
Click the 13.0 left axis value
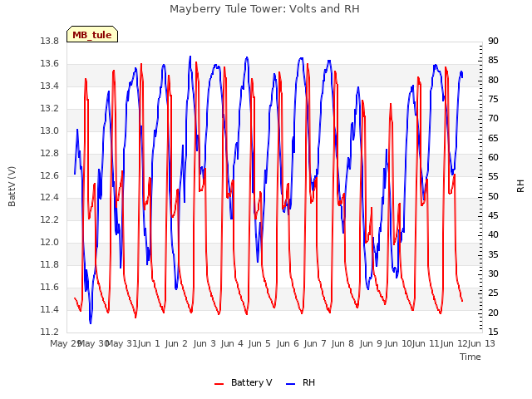click(x=50, y=131)
